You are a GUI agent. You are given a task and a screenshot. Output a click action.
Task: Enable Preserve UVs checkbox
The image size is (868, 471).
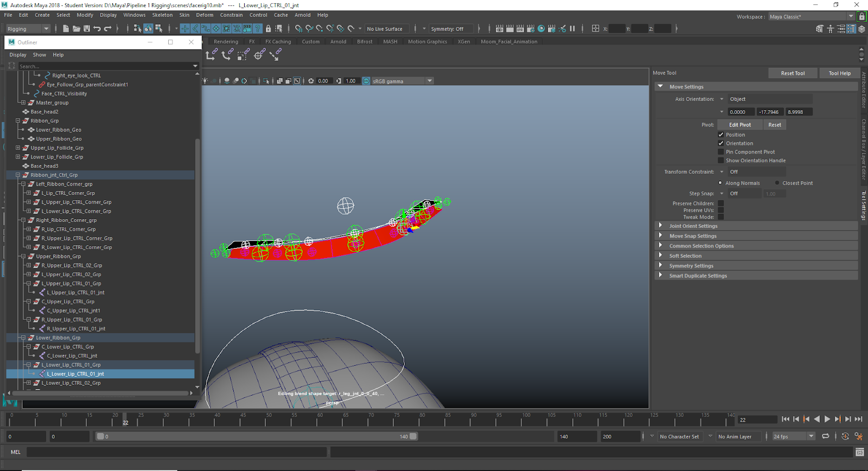pos(721,210)
